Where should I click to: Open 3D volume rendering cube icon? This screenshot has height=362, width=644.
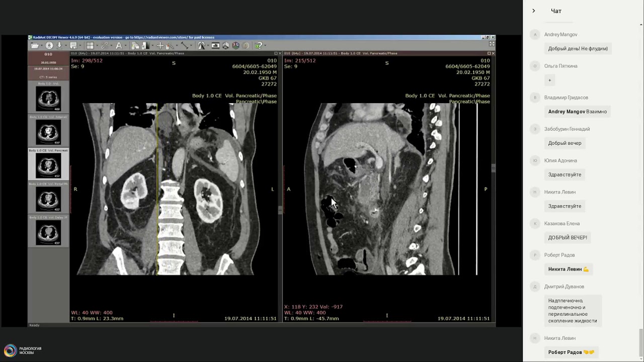point(235,45)
